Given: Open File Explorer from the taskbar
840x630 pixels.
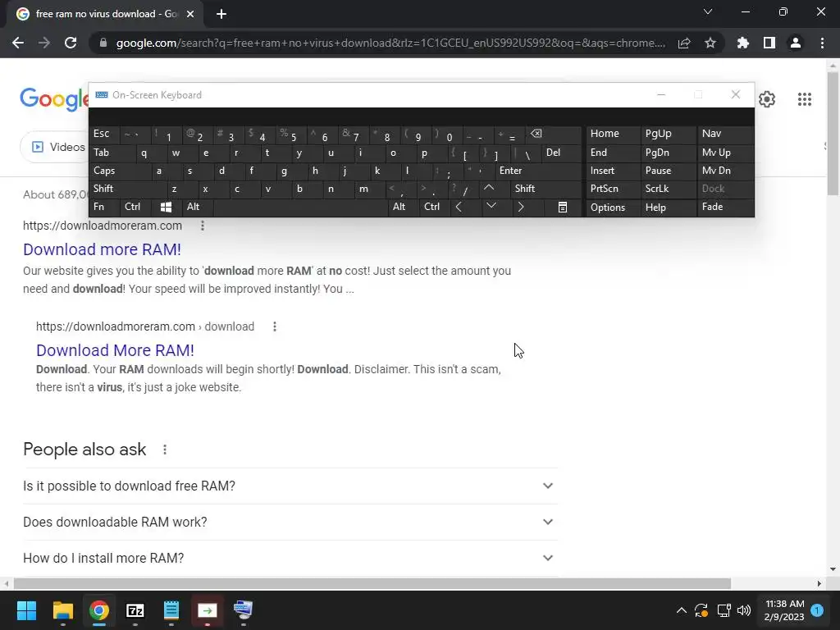Looking at the screenshot, I should click(x=62, y=610).
